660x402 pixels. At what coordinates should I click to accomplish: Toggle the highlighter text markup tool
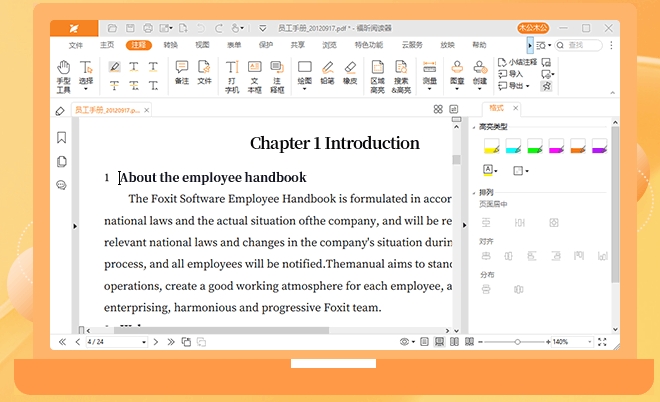point(114,67)
